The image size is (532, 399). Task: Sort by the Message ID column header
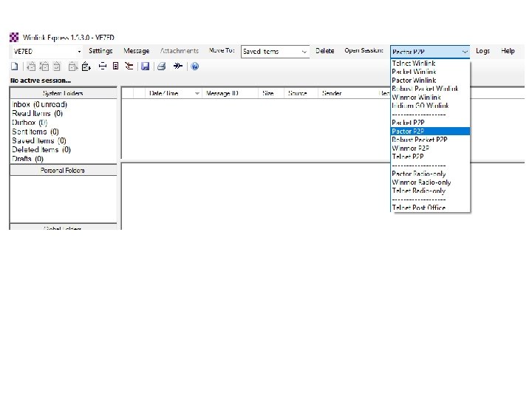point(230,93)
